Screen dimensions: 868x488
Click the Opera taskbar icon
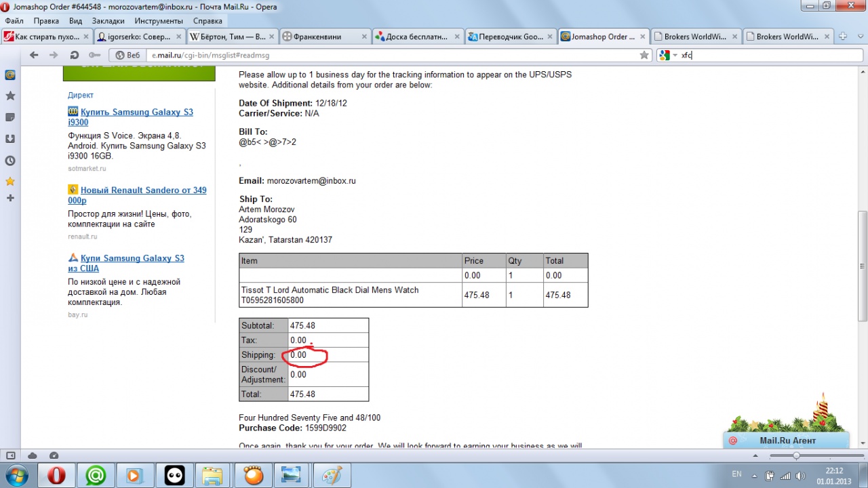(x=56, y=475)
